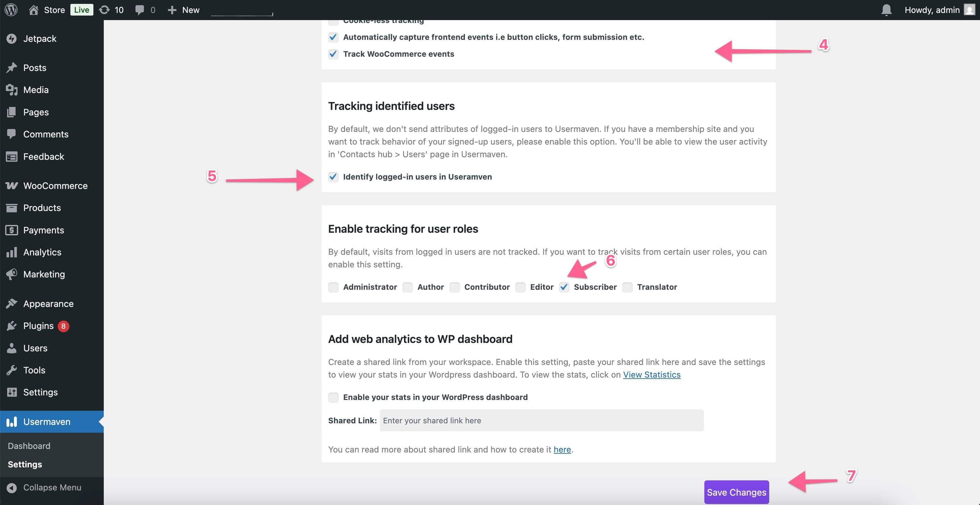
Task: Enable stats in WordPress dashboard checkbox
Action: [333, 397]
